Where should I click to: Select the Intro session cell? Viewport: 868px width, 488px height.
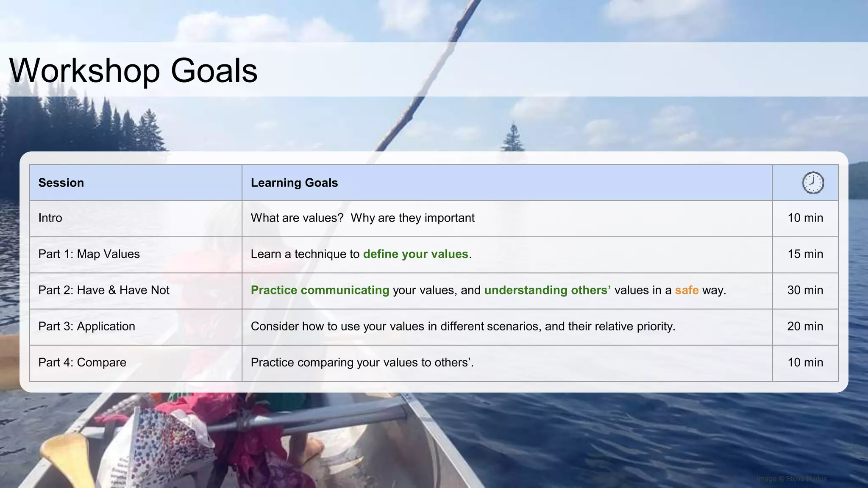click(50, 218)
